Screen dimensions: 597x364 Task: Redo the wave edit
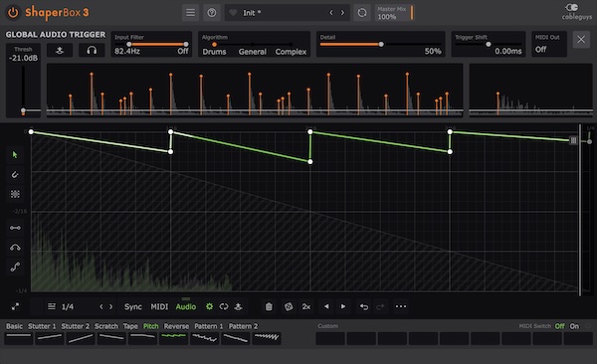point(380,306)
